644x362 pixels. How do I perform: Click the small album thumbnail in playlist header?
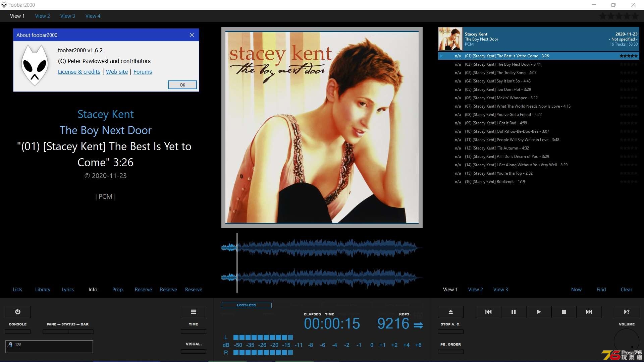click(450, 39)
